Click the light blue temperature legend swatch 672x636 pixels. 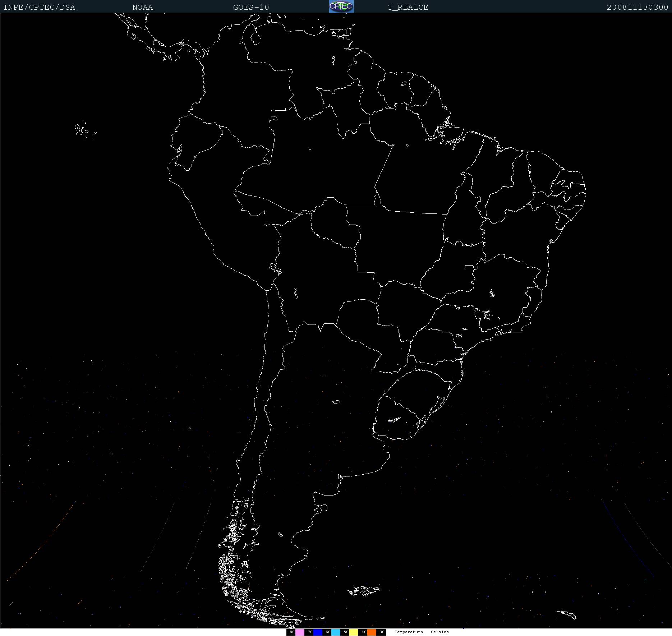(x=336, y=632)
